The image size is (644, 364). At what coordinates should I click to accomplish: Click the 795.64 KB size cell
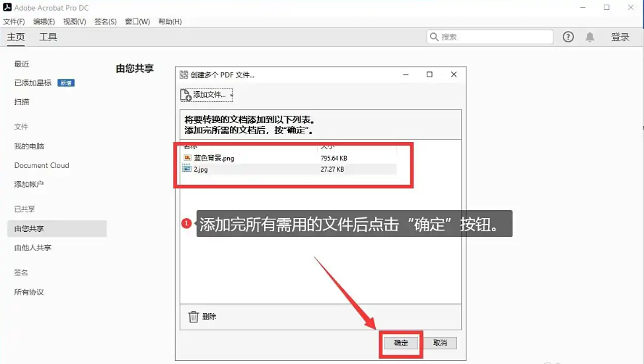click(x=334, y=158)
